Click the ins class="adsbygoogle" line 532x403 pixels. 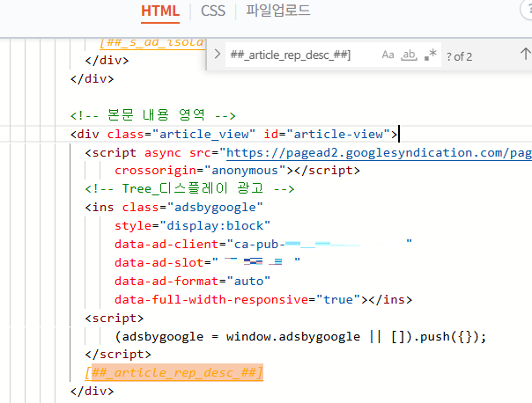174,207
